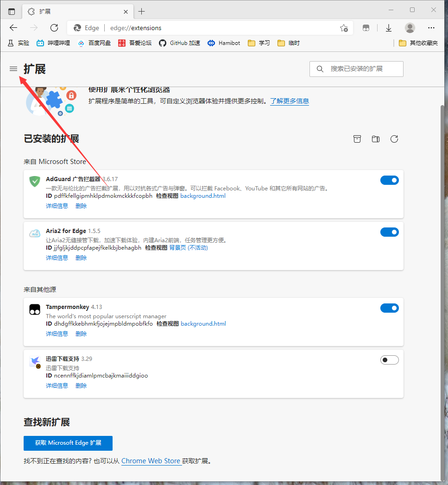
Task: Expand the 其他收藏夹 folder
Action: 418,43
